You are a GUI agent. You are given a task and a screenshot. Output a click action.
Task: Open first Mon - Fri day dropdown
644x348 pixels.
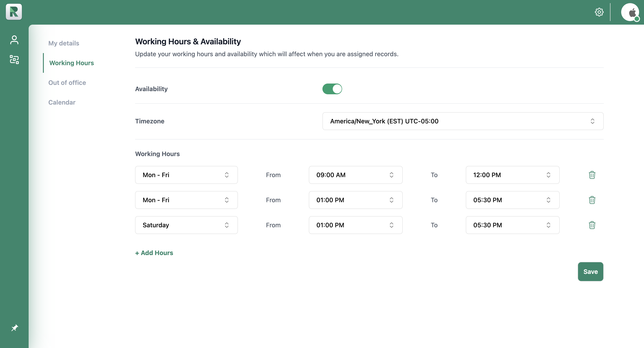click(x=186, y=175)
